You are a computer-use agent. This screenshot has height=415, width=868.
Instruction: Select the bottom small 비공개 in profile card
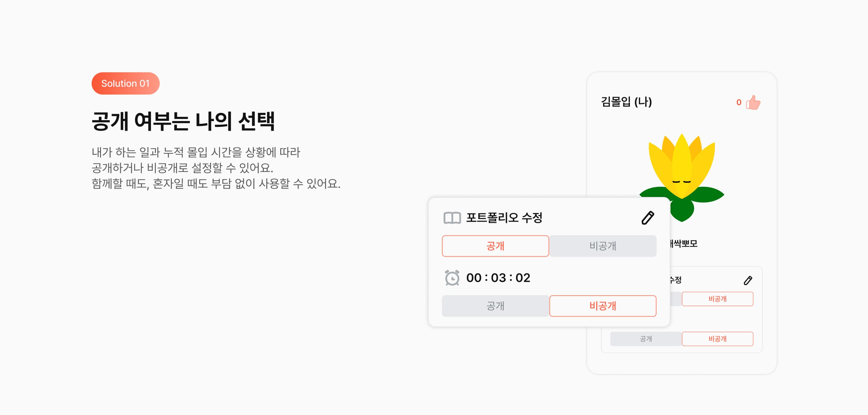[717, 339]
